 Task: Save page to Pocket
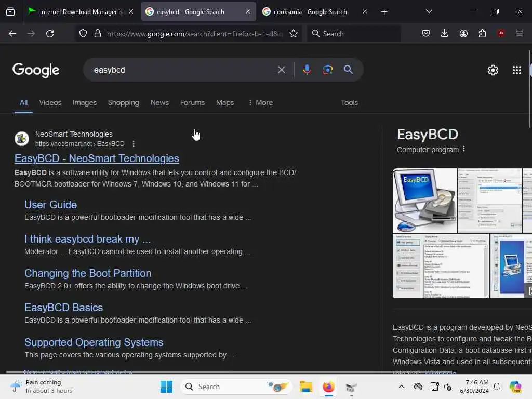coord(426,33)
